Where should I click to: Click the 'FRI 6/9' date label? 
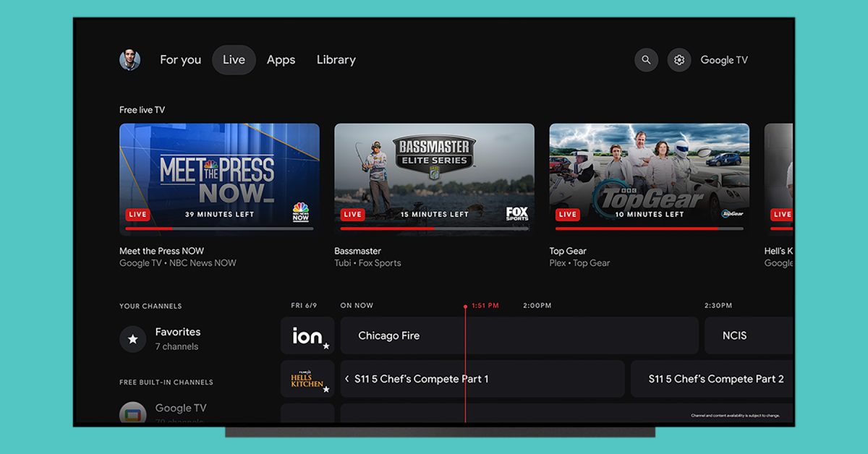pyautogui.click(x=304, y=306)
